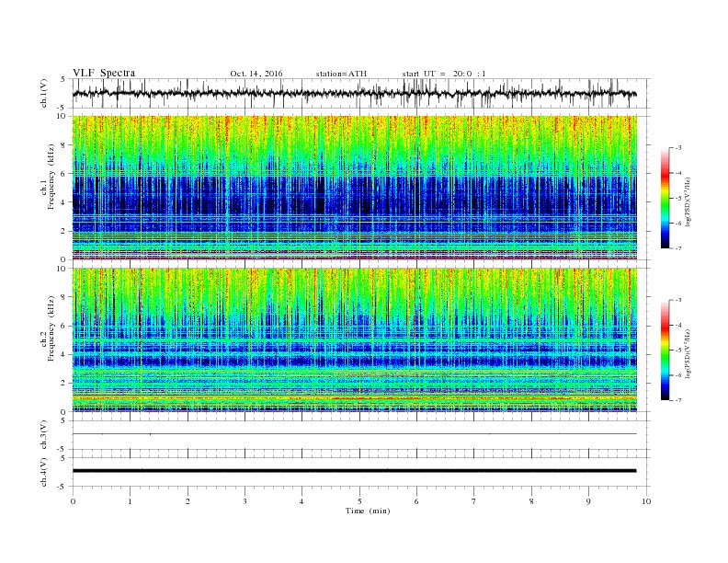Screen dimensions: 728x563
Task: Click the ch.2 spectrogram color scale bar
Action: (665, 350)
